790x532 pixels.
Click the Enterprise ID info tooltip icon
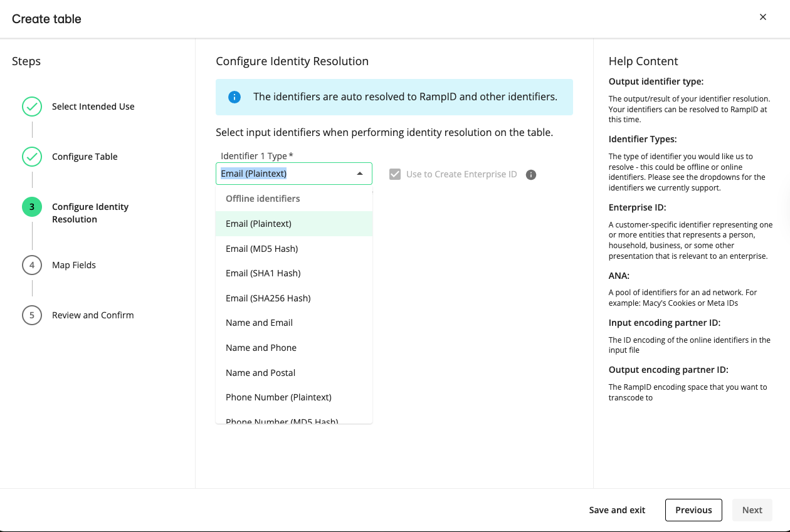531,175
